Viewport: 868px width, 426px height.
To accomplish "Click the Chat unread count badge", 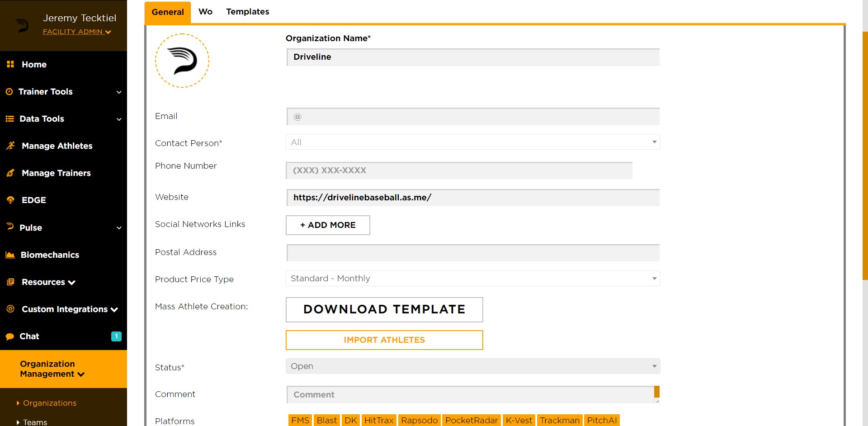I will (x=116, y=336).
